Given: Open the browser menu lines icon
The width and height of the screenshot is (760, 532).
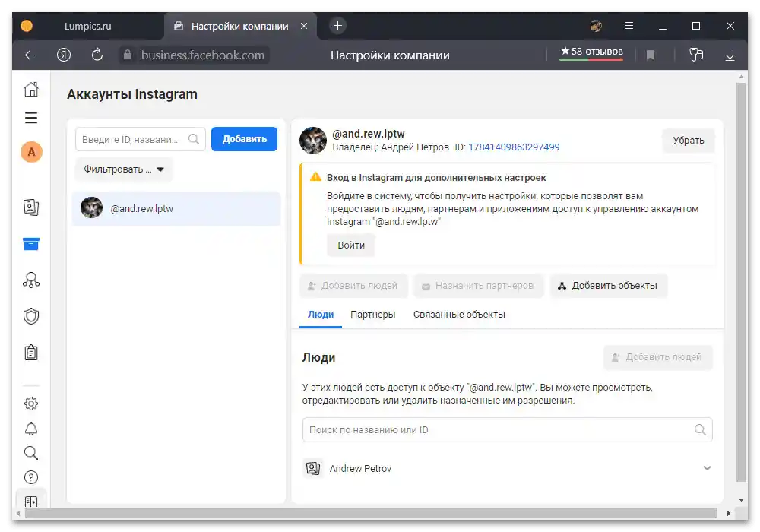Looking at the screenshot, I should point(629,26).
